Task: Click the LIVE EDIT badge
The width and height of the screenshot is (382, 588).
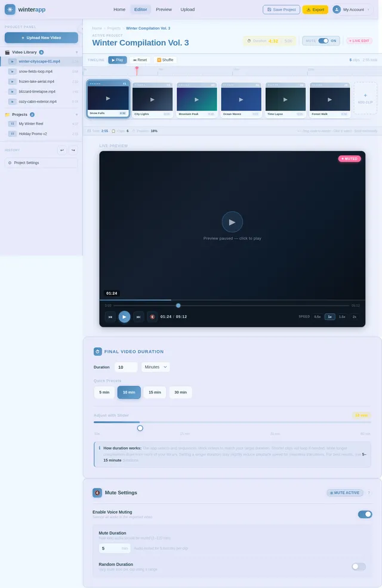Action: (x=359, y=41)
